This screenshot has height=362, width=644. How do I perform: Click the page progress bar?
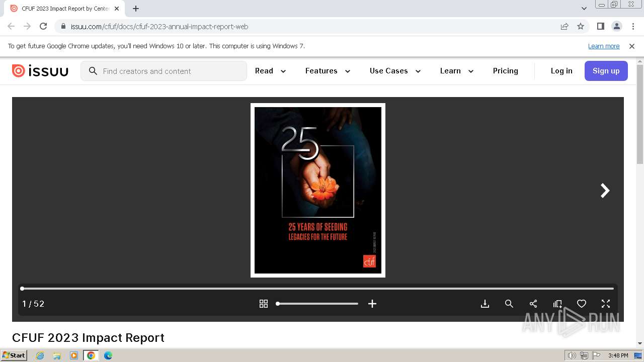click(x=318, y=289)
